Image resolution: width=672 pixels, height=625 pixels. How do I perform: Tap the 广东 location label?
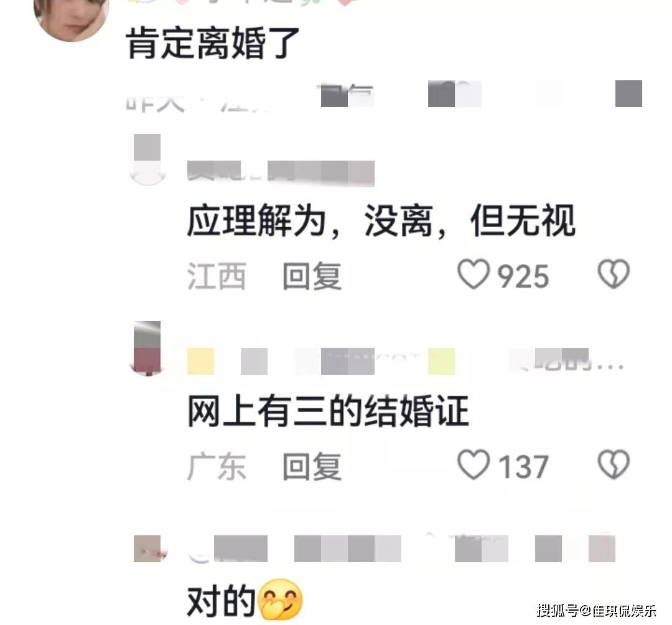pos(217,466)
